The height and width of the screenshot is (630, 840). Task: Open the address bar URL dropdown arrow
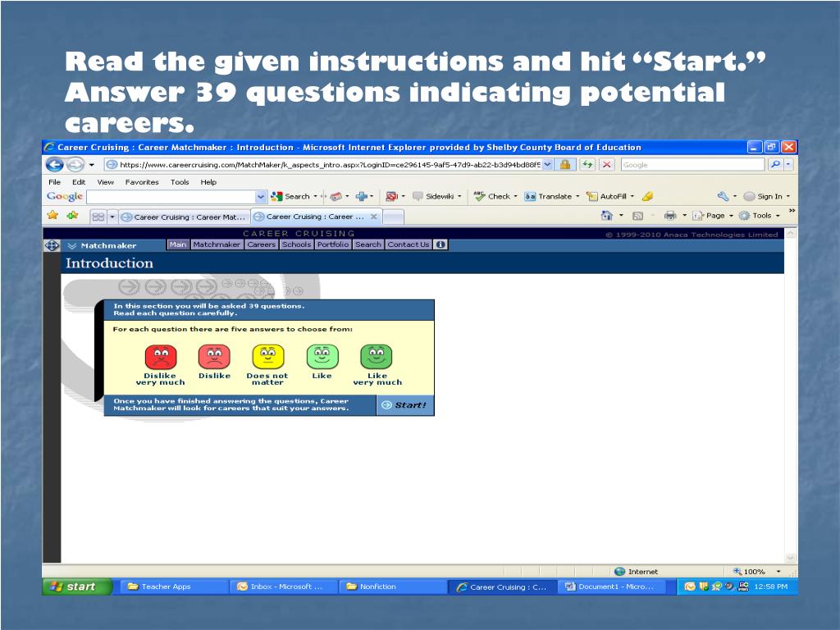(x=547, y=165)
